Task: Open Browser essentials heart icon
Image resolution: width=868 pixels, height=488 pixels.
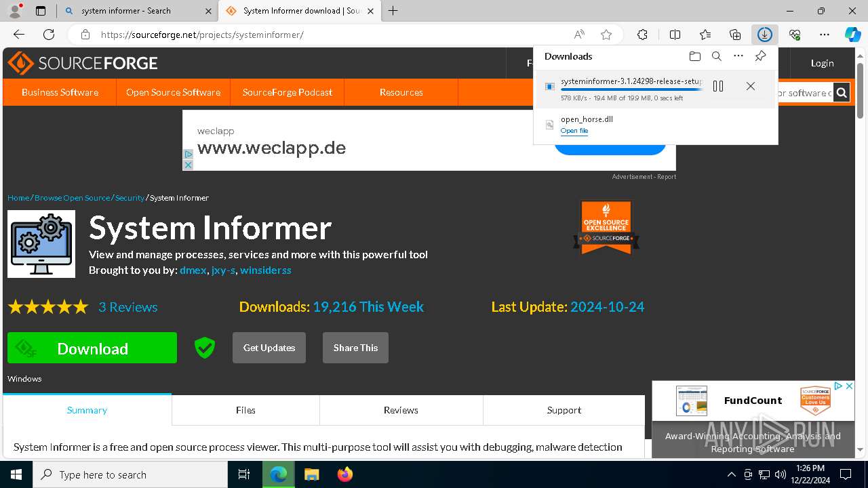Action: coord(795,35)
